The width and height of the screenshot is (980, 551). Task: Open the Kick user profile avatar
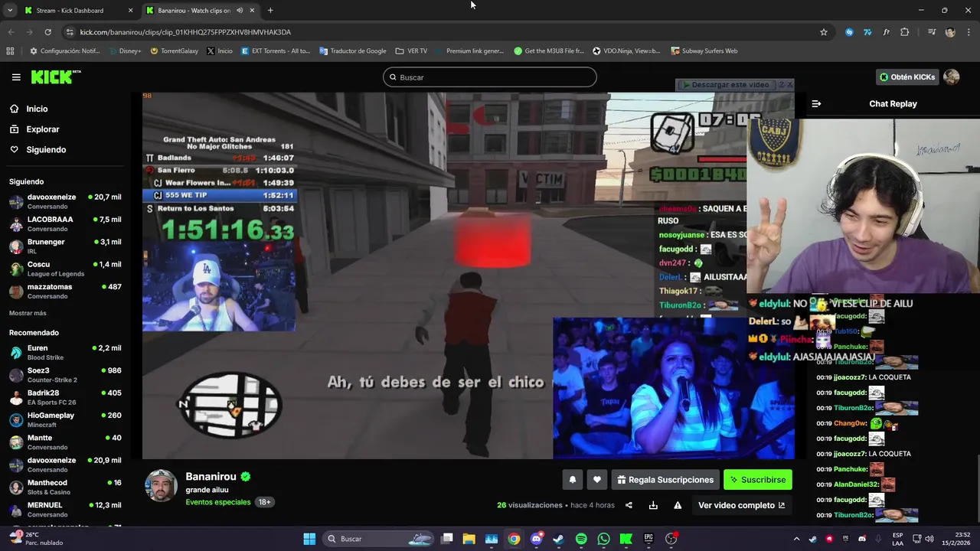pos(952,77)
